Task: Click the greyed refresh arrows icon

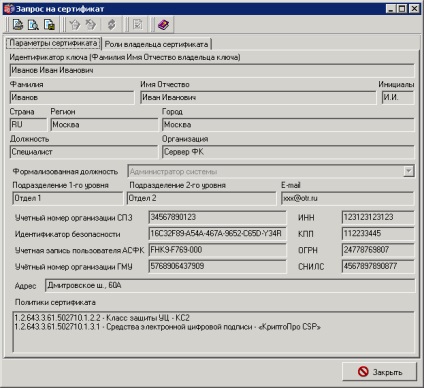Action: (112, 25)
